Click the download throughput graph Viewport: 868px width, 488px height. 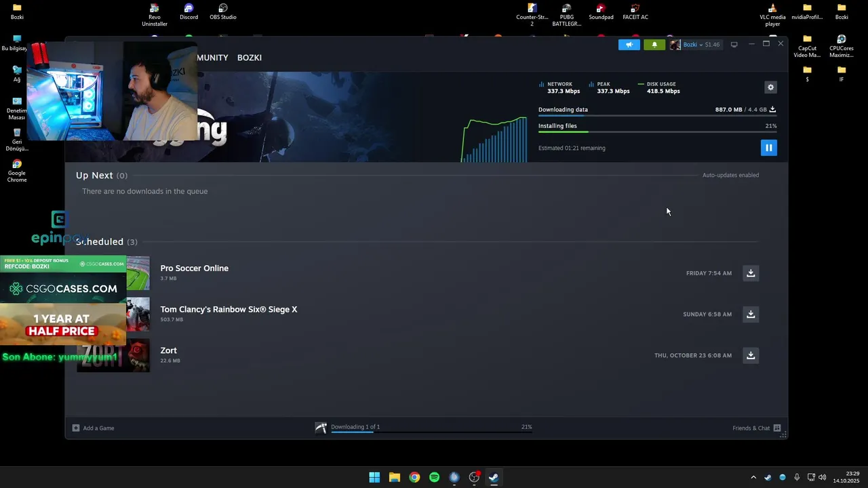click(494, 140)
